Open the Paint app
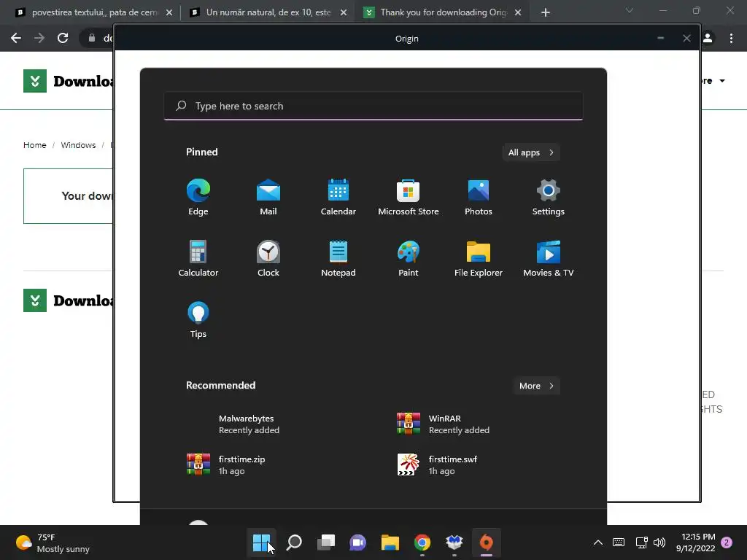This screenshot has height=560, width=747. (x=409, y=259)
